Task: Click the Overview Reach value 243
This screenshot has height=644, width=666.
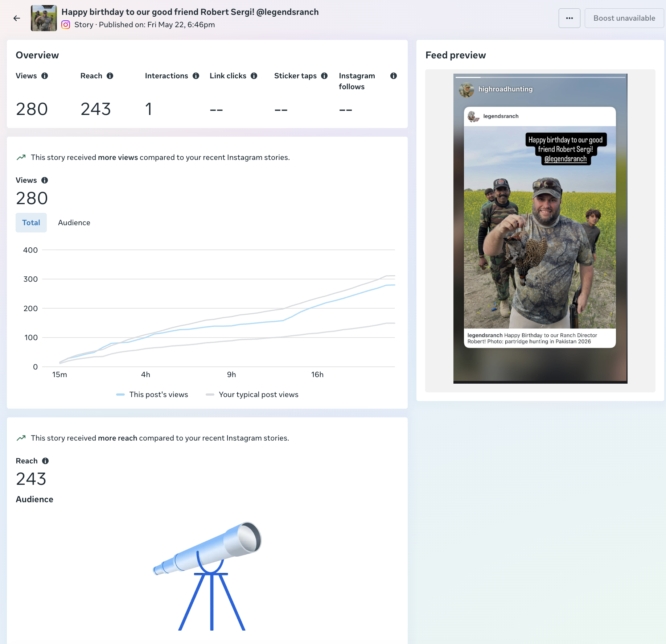Action: 96,109
